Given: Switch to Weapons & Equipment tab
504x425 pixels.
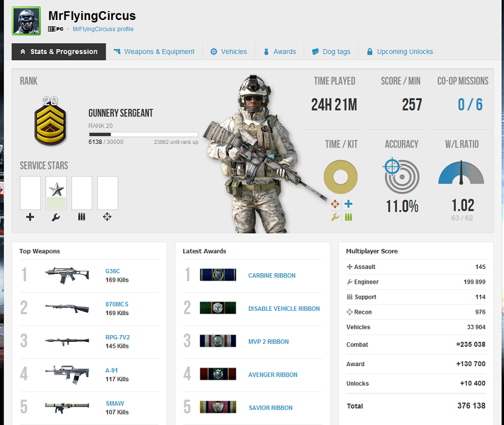Looking at the screenshot, I should click(154, 52).
